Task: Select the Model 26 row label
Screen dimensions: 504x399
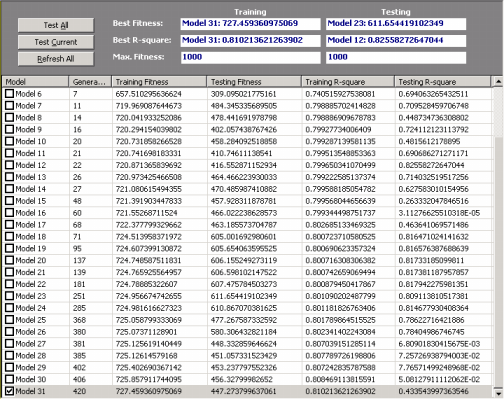Action: pyautogui.click(x=31, y=332)
